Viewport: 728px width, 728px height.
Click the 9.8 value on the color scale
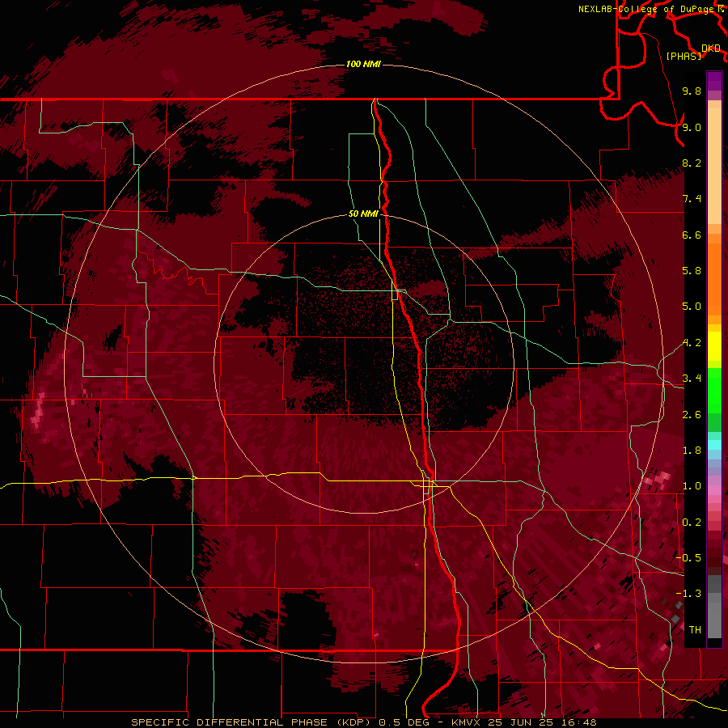[x=692, y=91]
